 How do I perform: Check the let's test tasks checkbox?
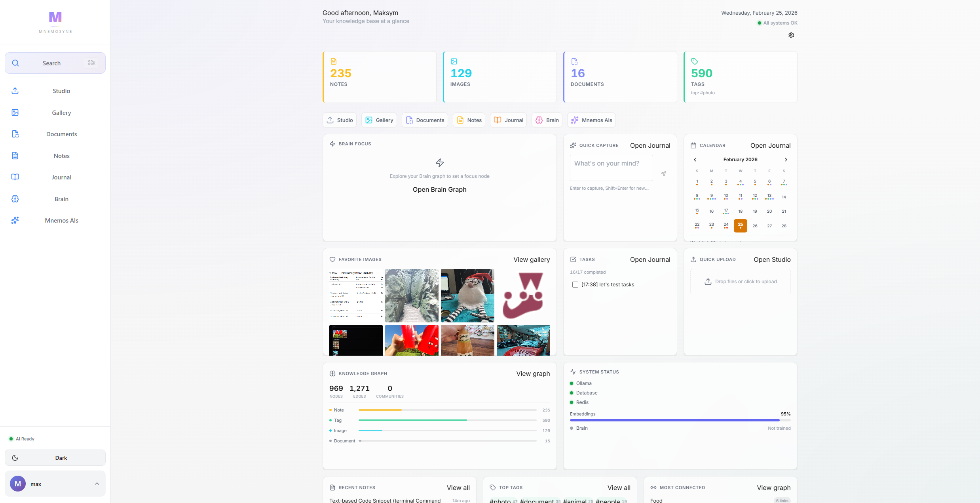[575, 285]
